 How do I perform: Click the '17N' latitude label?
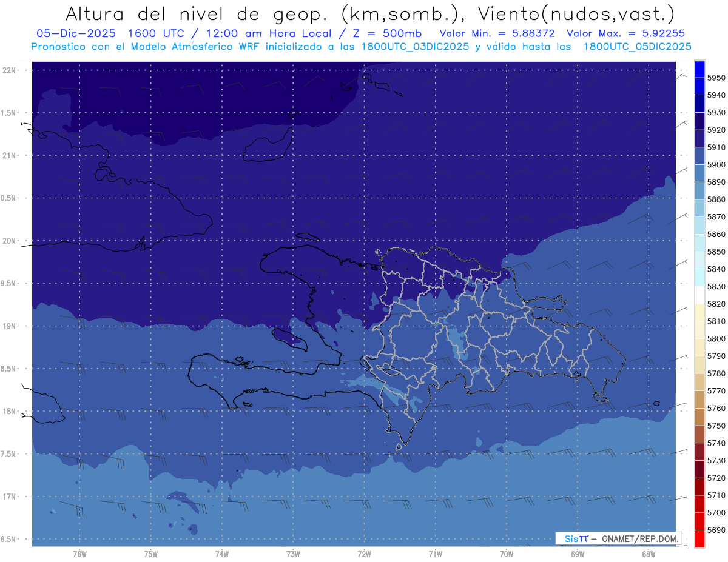(9, 497)
